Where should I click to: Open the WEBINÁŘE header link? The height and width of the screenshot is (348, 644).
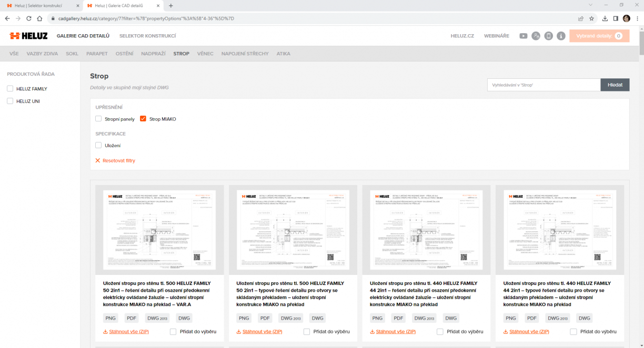coord(496,36)
